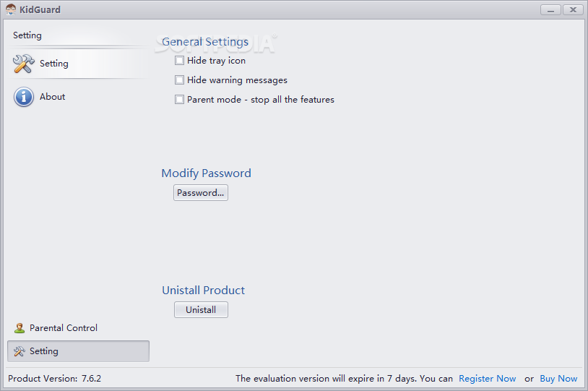Open the Password... dialog button

pos(201,192)
